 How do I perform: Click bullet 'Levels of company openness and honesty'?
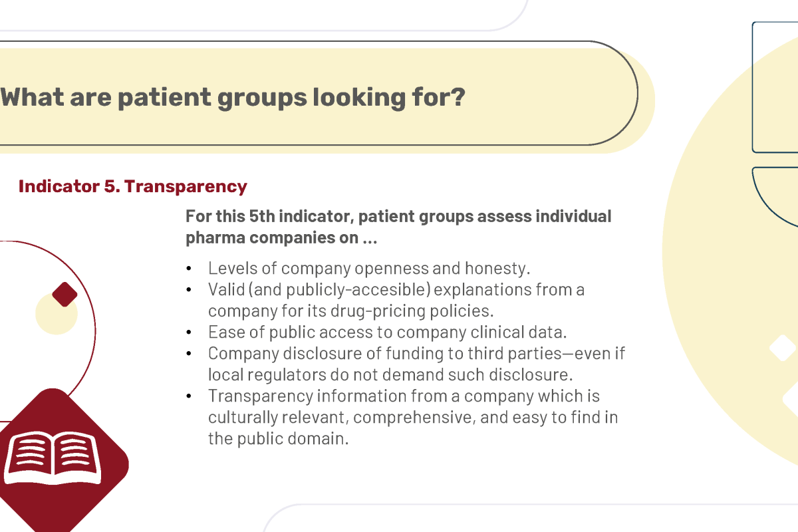point(369,268)
